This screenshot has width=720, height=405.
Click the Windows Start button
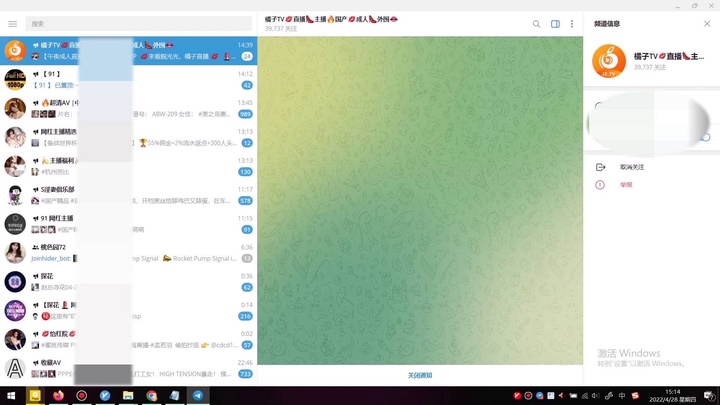(11, 396)
